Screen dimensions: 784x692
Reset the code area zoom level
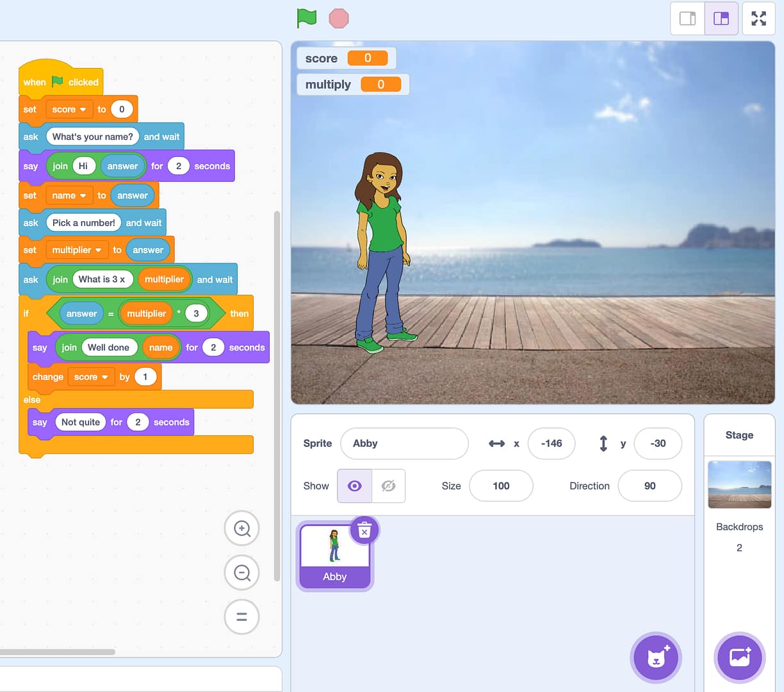pos(241,616)
